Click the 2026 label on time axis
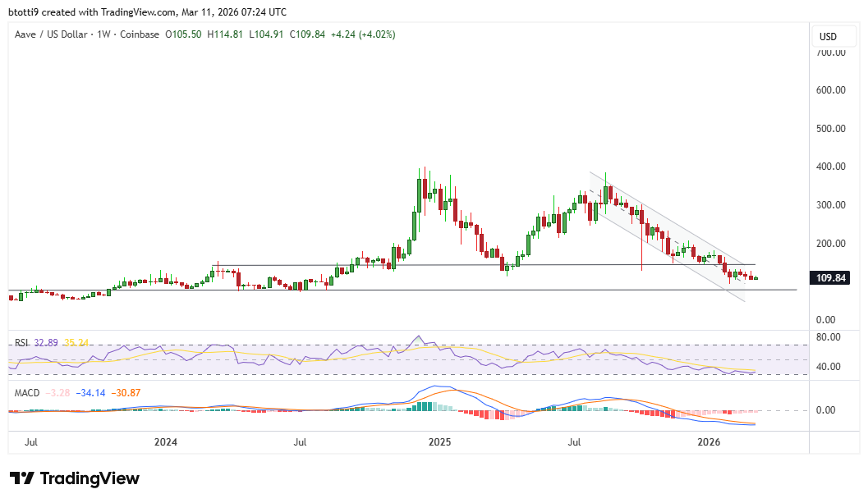 click(709, 442)
